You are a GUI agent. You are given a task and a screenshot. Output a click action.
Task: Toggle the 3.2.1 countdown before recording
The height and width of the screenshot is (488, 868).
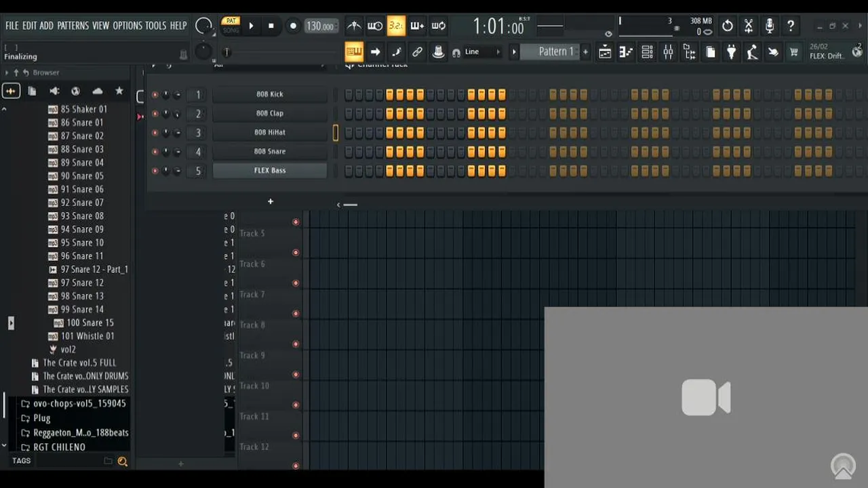tap(396, 26)
